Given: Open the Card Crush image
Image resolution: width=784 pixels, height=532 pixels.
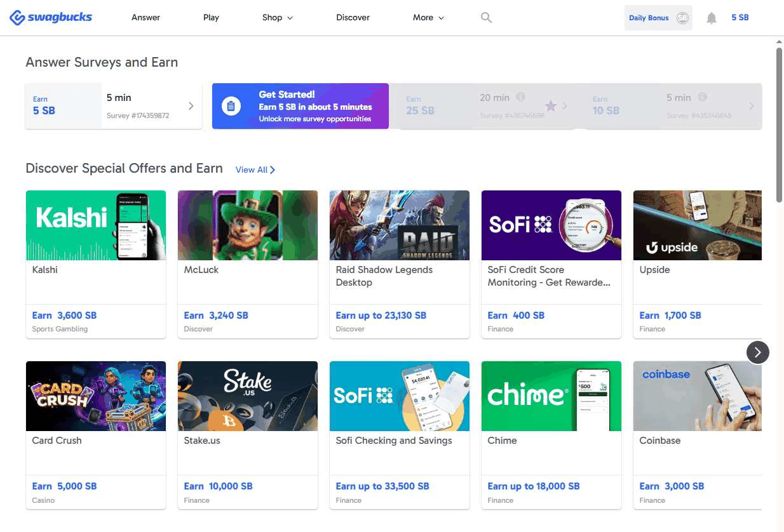Looking at the screenshot, I should coord(96,396).
